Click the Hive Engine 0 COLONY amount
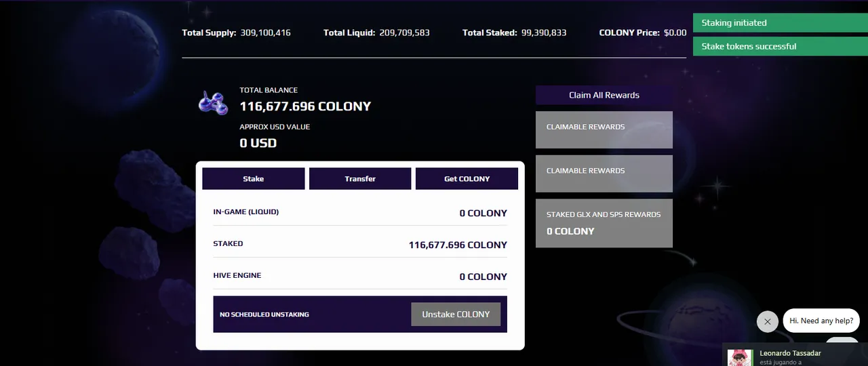The height and width of the screenshot is (366, 868). (483, 277)
